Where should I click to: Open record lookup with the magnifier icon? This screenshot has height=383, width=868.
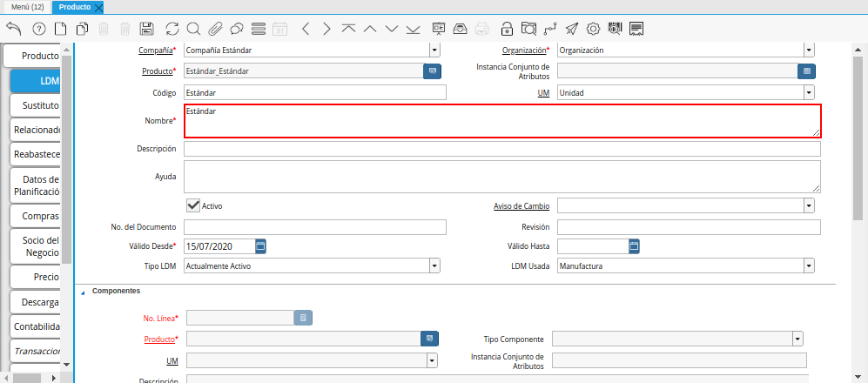click(193, 29)
